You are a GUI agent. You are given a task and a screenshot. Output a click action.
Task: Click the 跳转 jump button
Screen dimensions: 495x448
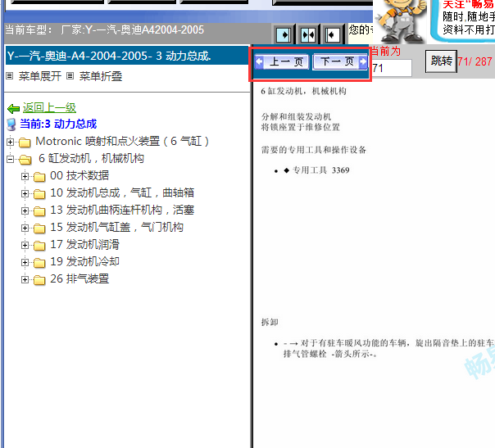coord(442,61)
